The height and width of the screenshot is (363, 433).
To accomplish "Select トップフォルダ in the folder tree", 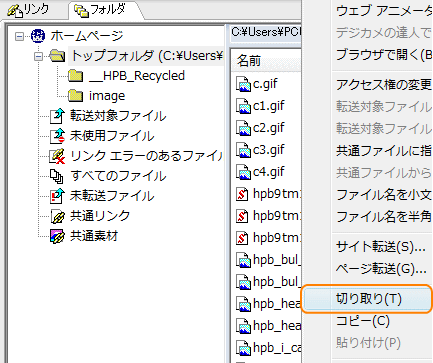I will (147, 56).
